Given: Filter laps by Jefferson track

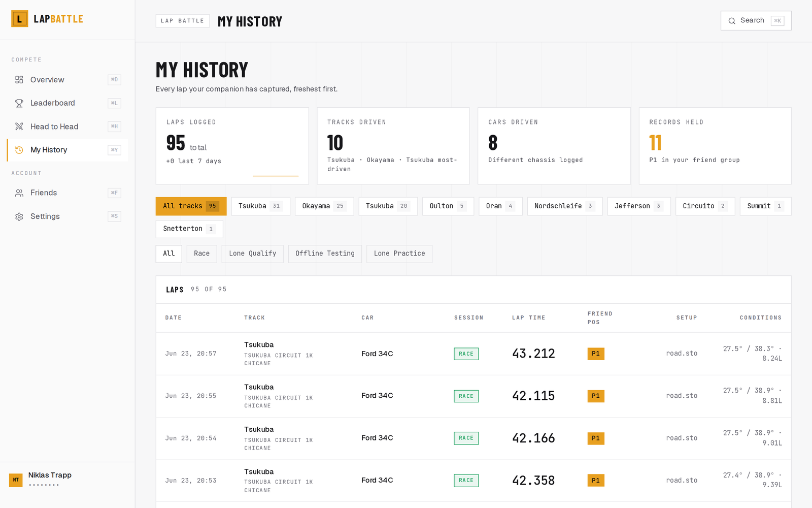Looking at the screenshot, I should pyautogui.click(x=638, y=206).
